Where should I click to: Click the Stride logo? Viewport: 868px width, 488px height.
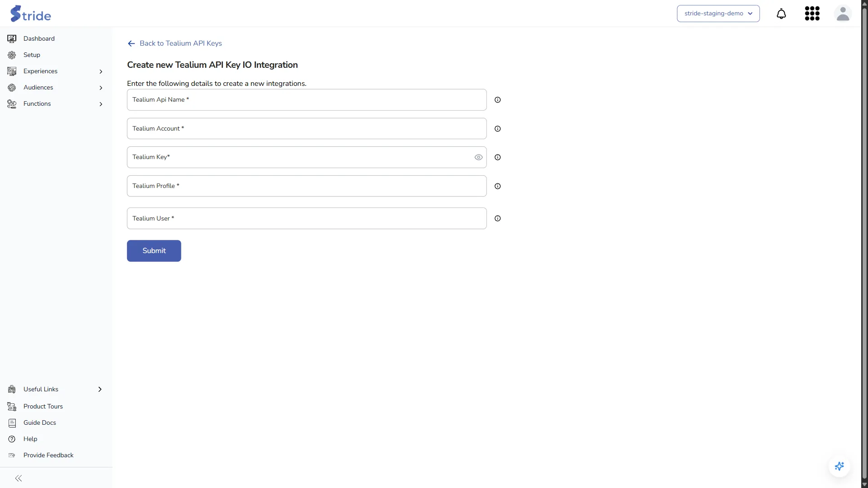(30, 14)
